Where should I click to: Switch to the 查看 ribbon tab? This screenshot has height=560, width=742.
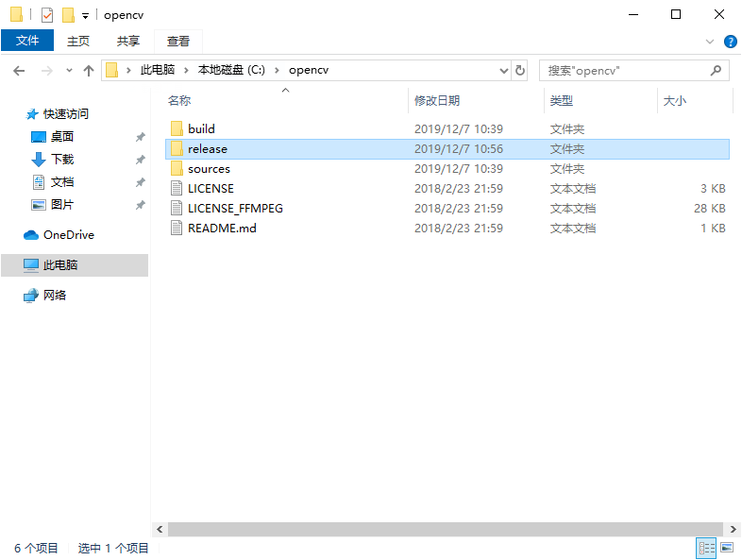coord(178,42)
